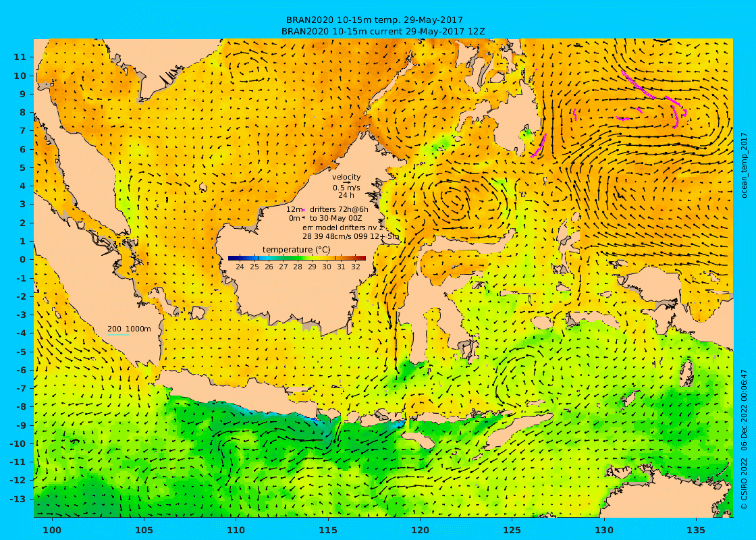Click the colorbar tick label "24"
This screenshot has width=756, height=540.
(240, 267)
